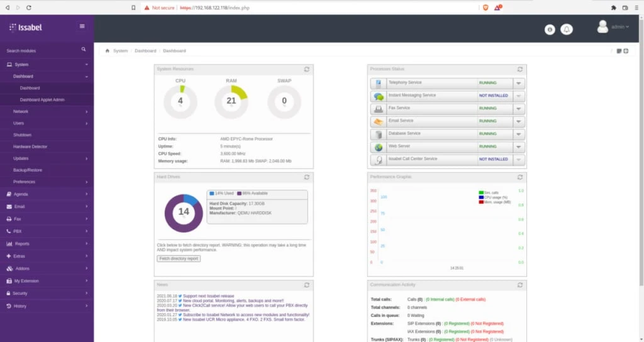Image resolution: width=644 pixels, height=342 pixels.
Task: Refresh the Processes Status applet
Action: (520, 69)
